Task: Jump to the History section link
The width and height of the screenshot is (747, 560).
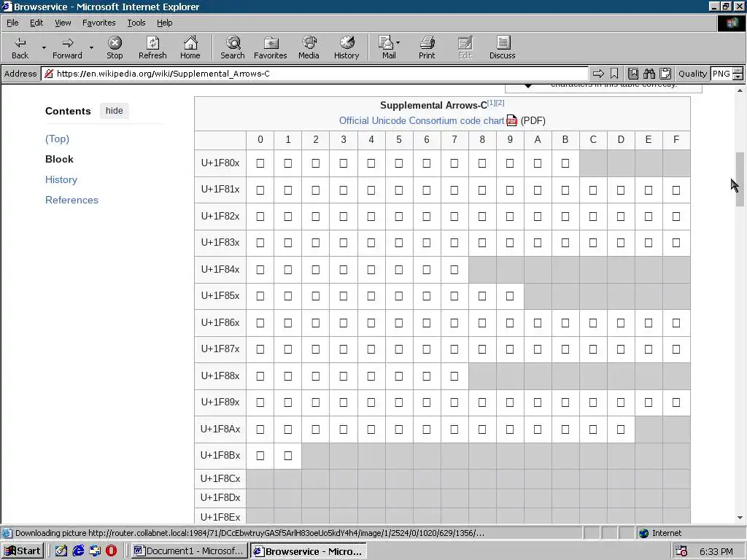Action: [x=61, y=179]
